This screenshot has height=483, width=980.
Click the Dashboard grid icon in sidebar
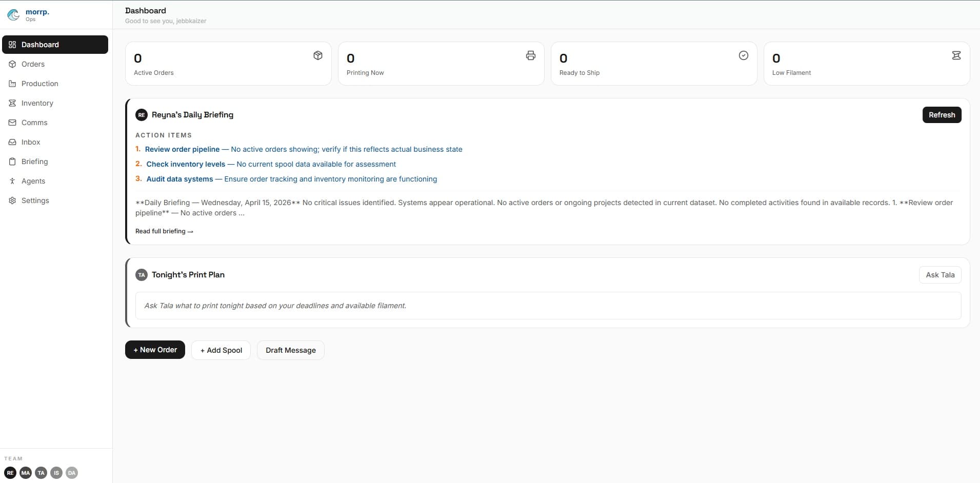pos(12,45)
